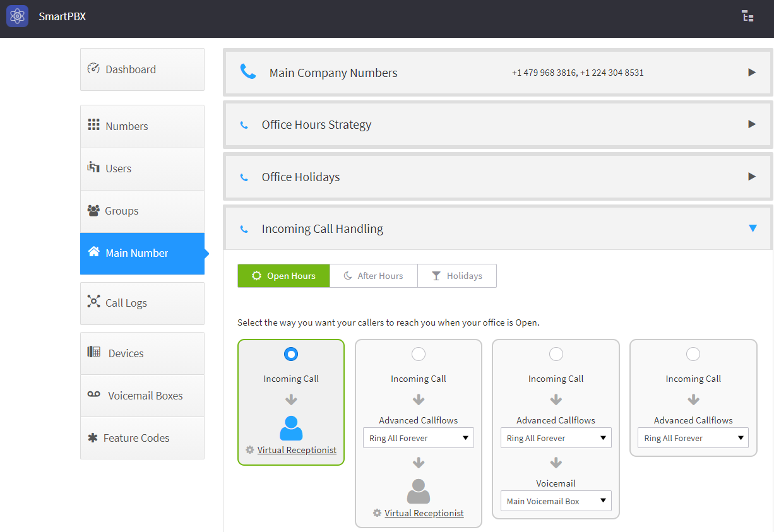
Task: Click the SmartPBX title text
Action: 62,16
